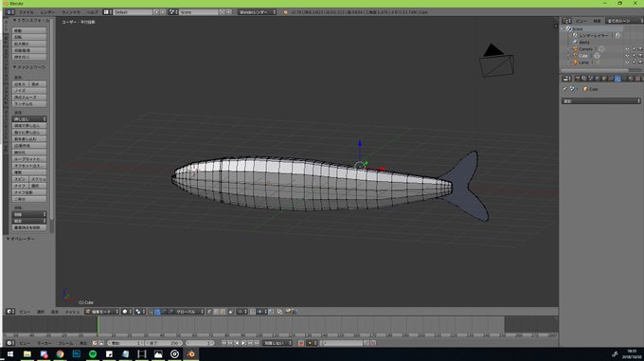644x361 pixels.
Task: Open the Texture properties tab icon
Action: (x=637, y=79)
